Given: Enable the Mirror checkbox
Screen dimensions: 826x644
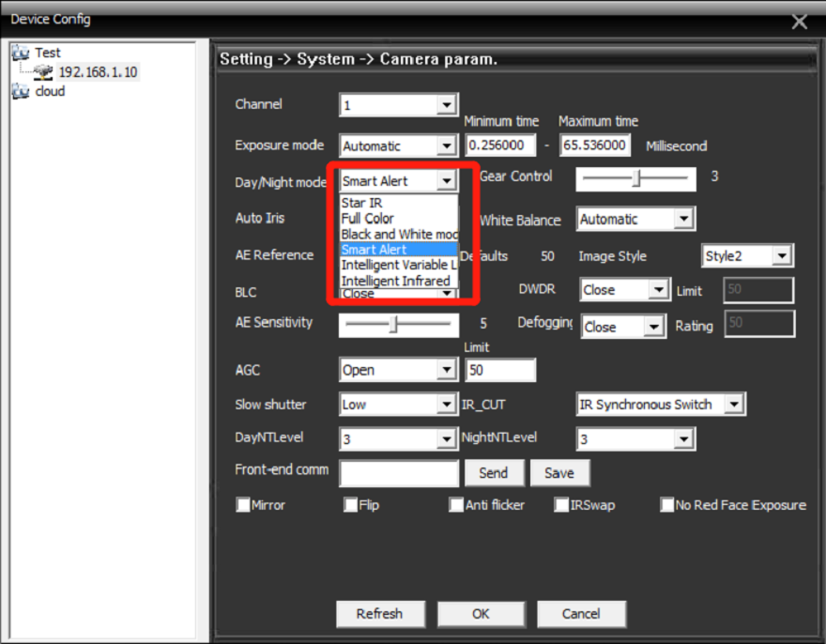Looking at the screenshot, I should (243, 505).
